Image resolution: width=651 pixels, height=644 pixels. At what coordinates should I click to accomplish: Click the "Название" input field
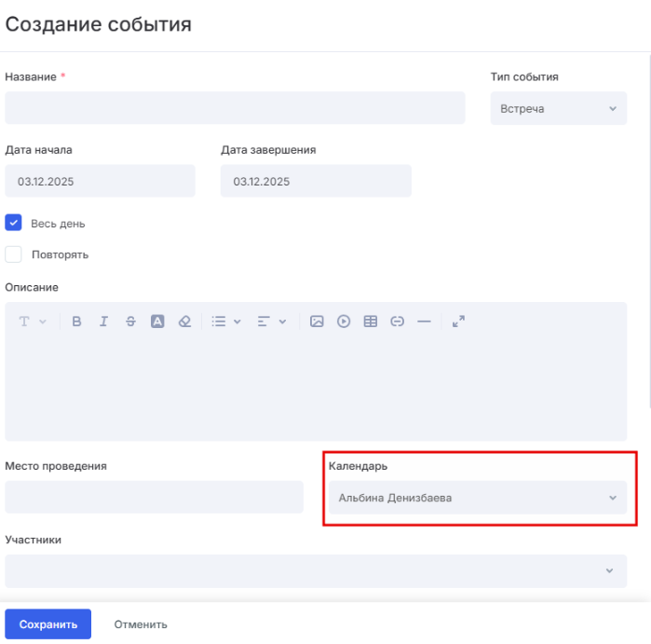235,108
